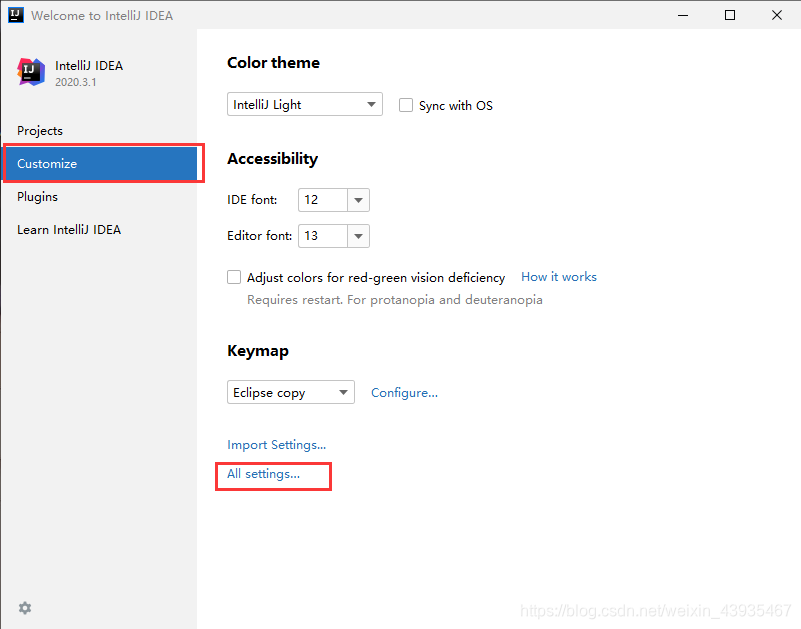The image size is (801, 629).
Task: Click the IntelliJ IDEA logo in the sidebar
Action: [x=31, y=72]
